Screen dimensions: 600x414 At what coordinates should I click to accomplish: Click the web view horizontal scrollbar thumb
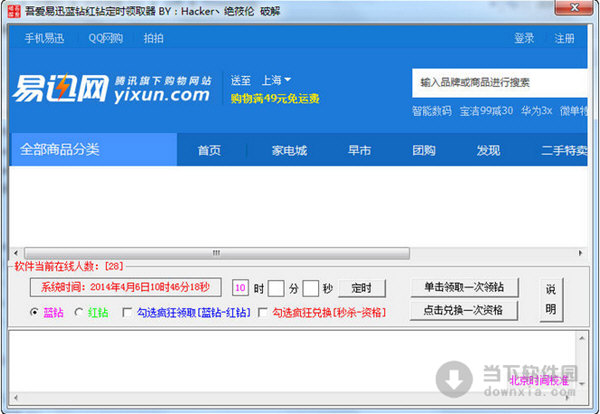[217, 253]
